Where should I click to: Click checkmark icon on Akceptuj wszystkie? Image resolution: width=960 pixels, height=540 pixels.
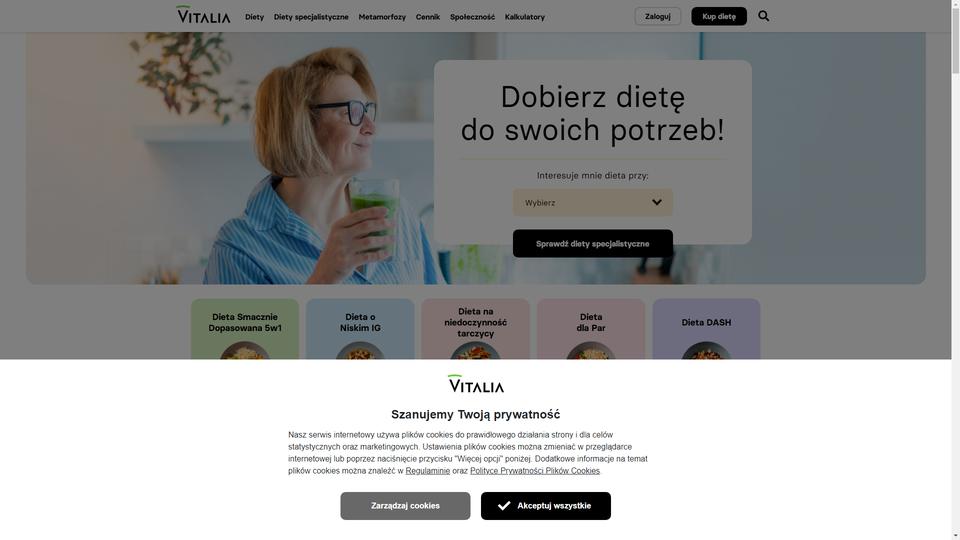(x=504, y=506)
